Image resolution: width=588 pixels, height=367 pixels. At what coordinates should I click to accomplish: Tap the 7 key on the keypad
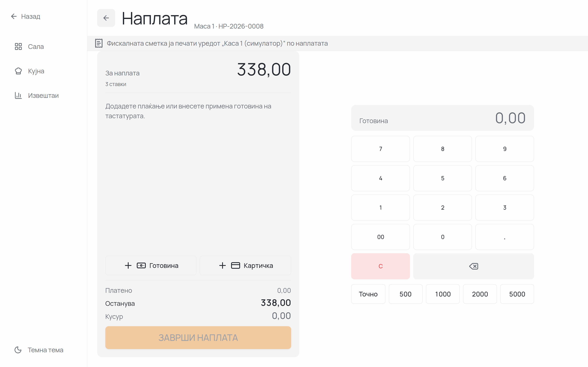pos(381,149)
